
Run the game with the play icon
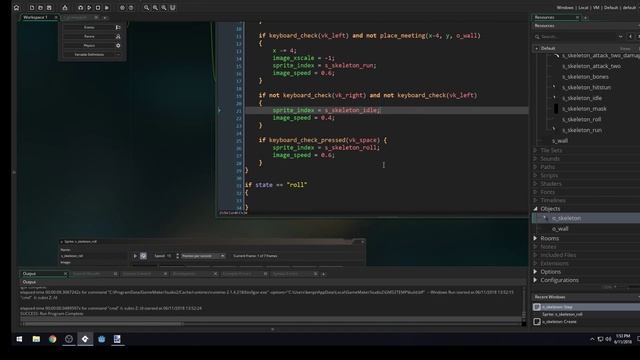(x=89, y=8)
